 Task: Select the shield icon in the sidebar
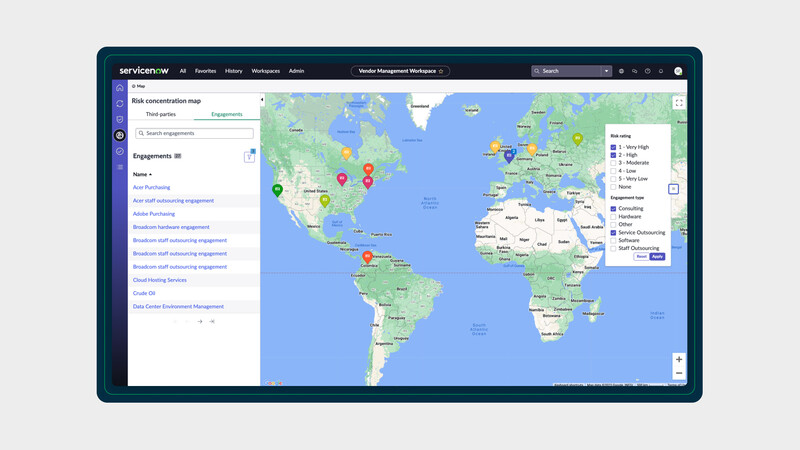coord(120,119)
